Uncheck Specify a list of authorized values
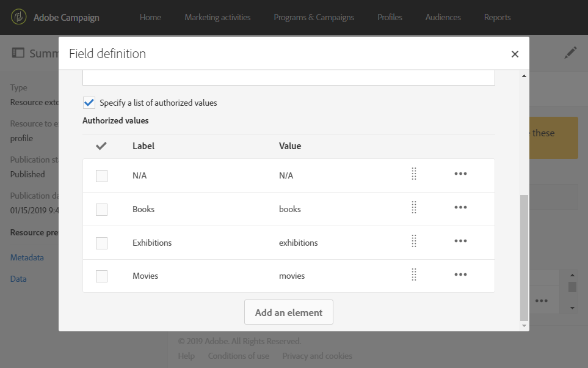588x368 pixels. tap(89, 103)
